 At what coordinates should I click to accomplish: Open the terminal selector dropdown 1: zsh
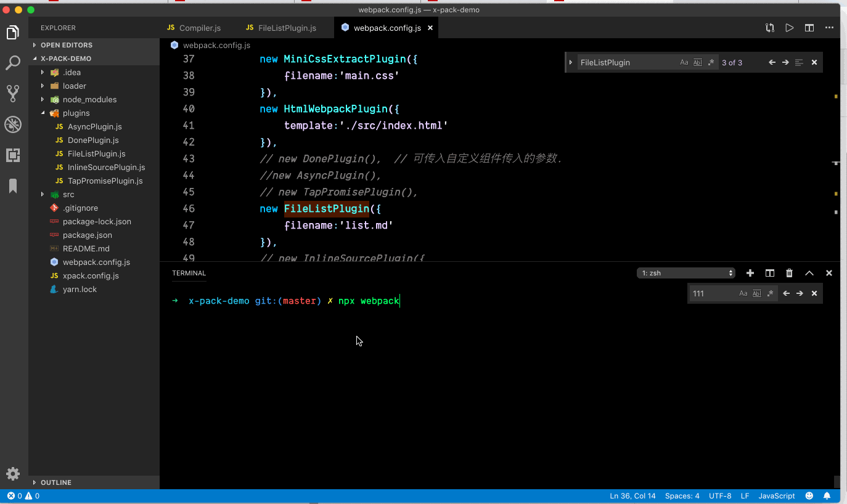click(x=686, y=273)
